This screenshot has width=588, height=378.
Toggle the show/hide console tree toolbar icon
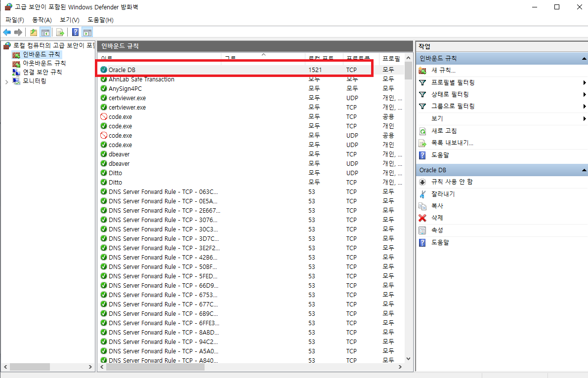(x=45, y=32)
